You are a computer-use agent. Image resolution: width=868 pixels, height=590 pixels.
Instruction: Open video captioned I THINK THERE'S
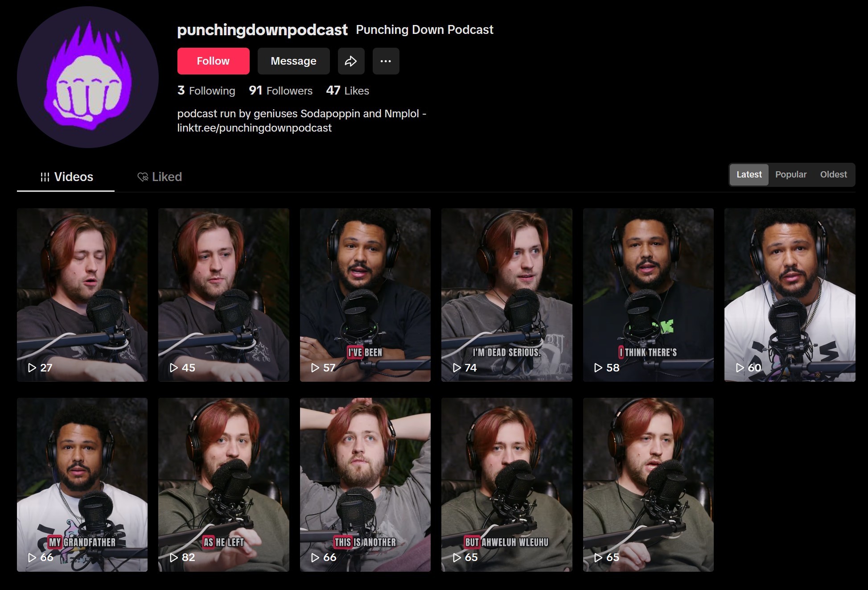point(648,295)
